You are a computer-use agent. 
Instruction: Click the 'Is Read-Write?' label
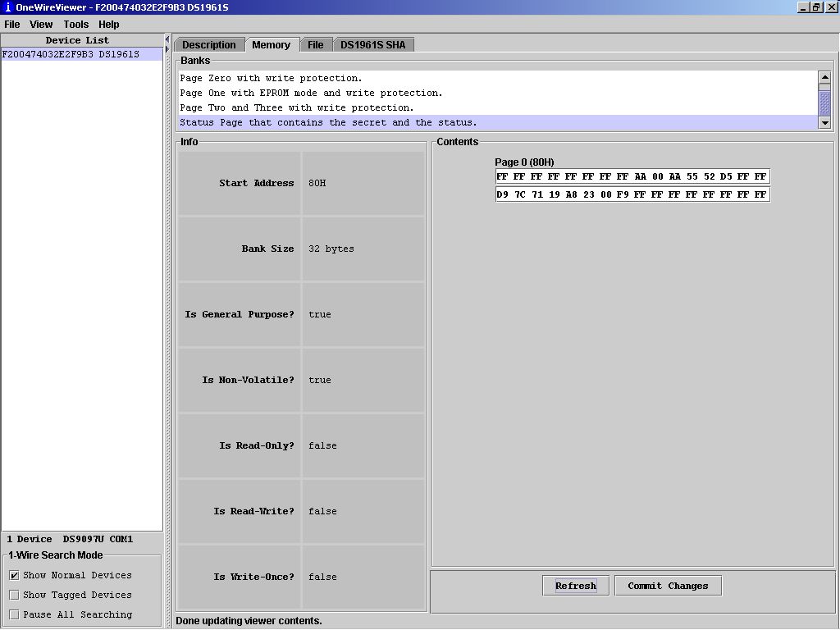254,512
